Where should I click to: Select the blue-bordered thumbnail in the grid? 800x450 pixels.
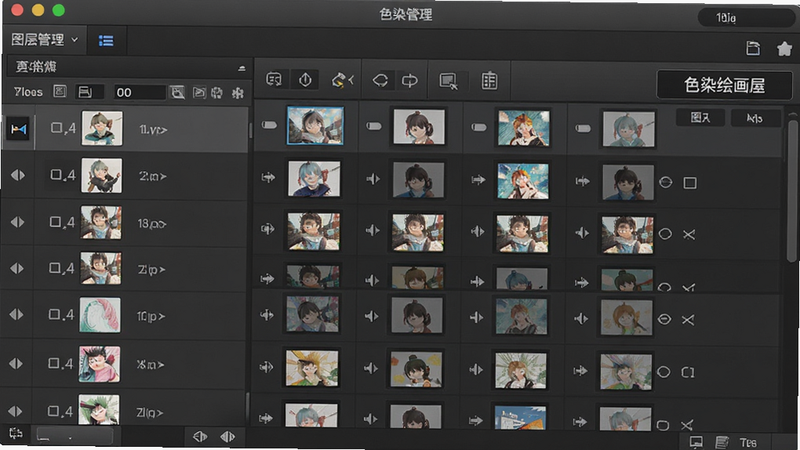coord(315,126)
